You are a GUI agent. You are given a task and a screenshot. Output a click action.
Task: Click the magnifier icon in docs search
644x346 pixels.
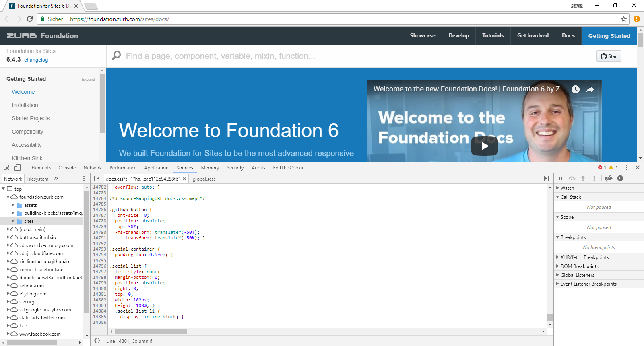tap(116, 56)
